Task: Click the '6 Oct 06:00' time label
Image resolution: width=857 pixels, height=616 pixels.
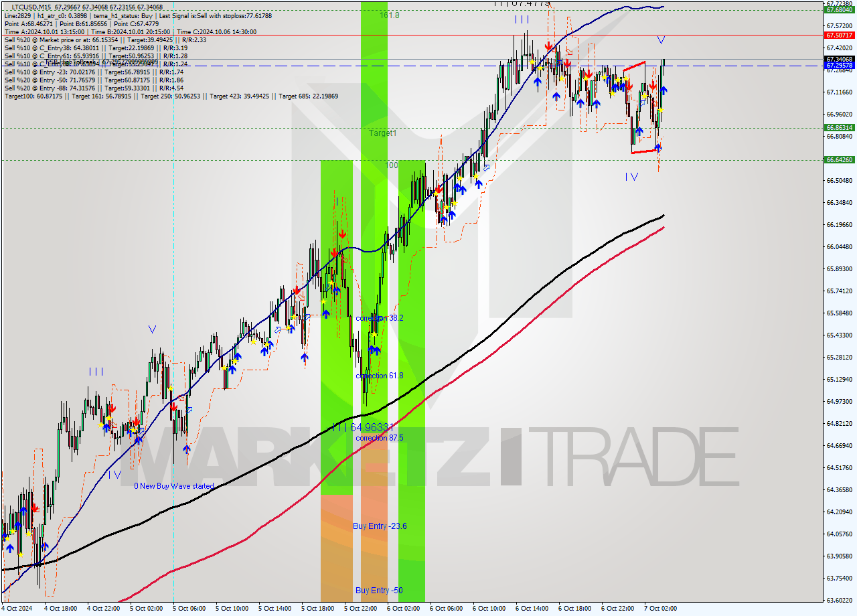Action: pyautogui.click(x=446, y=609)
